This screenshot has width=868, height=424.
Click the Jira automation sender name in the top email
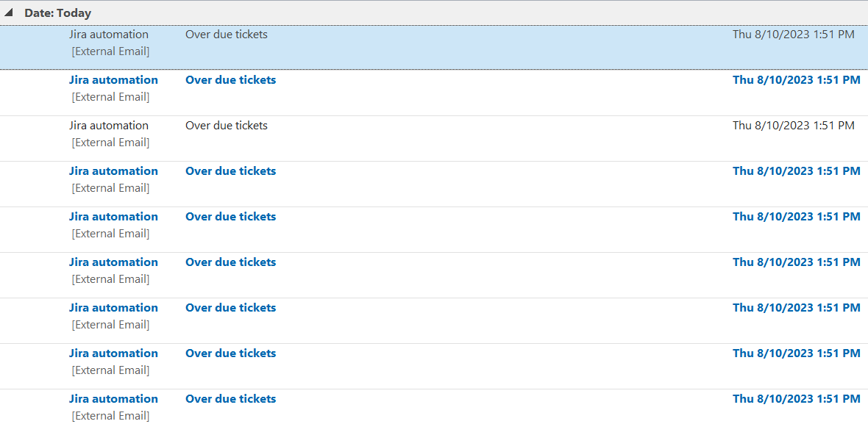pos(109,34)
